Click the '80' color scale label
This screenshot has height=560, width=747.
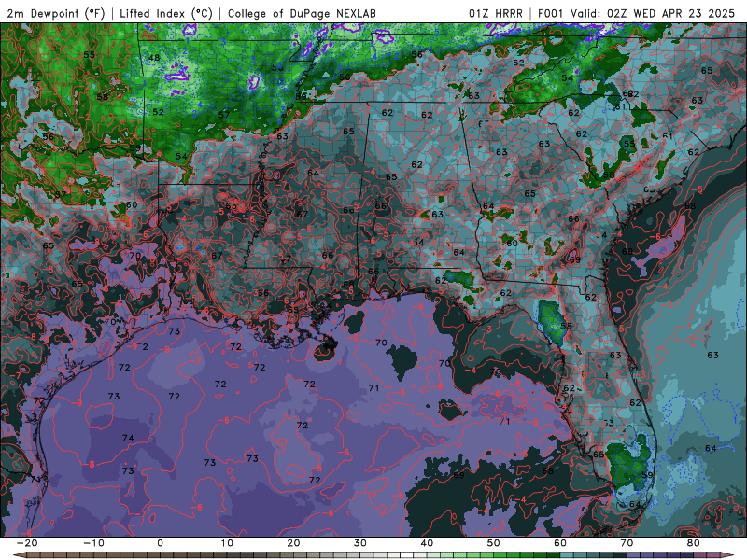click(x=694, y=543)
